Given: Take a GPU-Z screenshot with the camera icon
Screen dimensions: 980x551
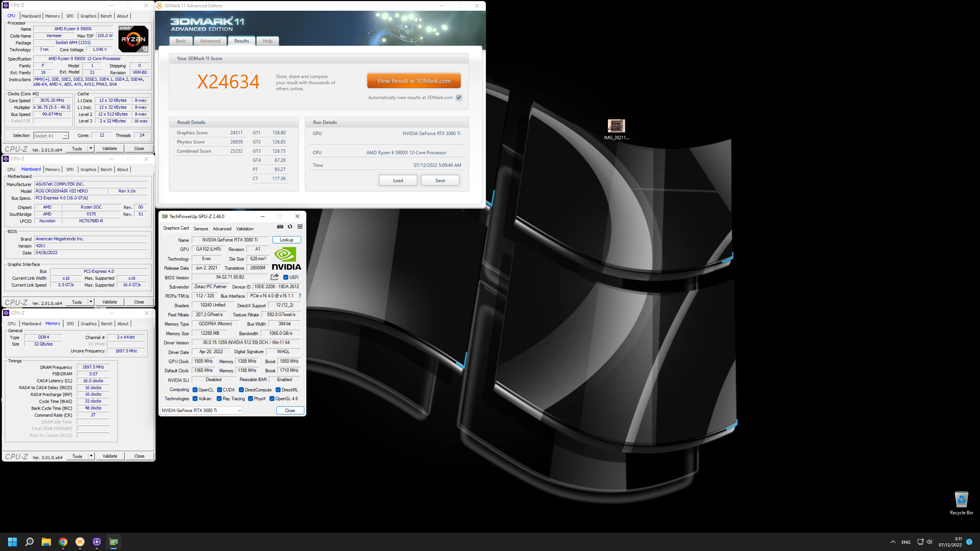Looking at the screenshot, I should [280, 227].
